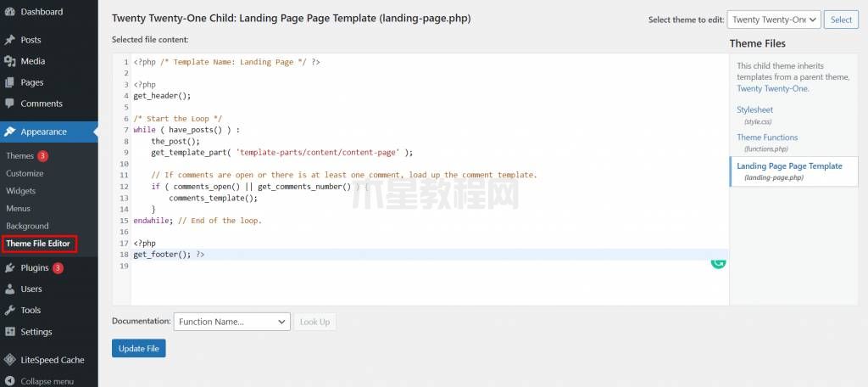The width and height of the screenshot is (868, 387).
Task: Click the Settings sliders icon
Action: click(x=9, y=332)
